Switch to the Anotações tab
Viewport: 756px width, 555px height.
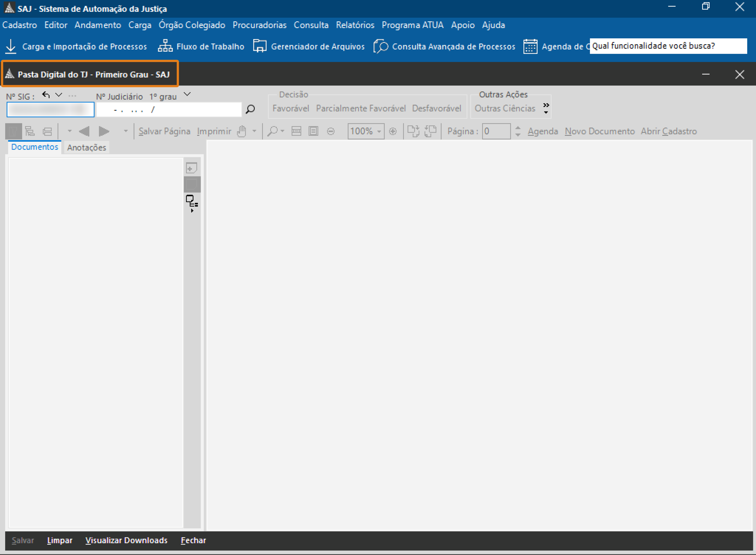pos(86,147)
